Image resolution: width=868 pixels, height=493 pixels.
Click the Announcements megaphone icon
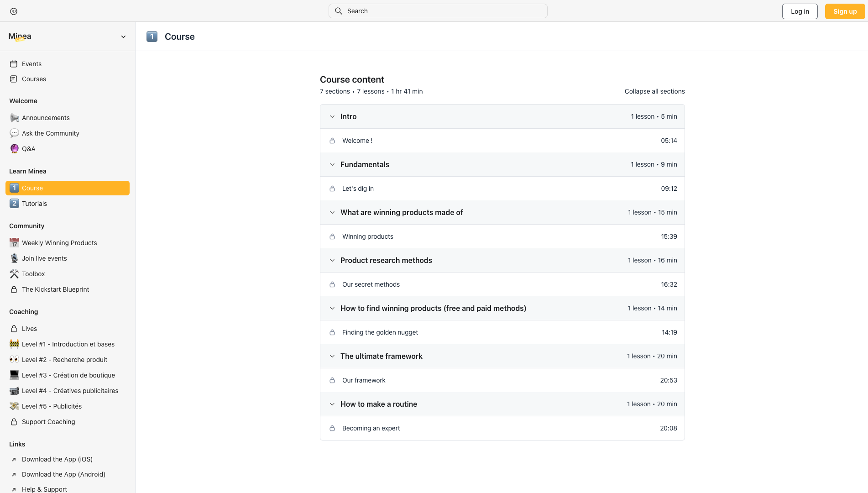pos(14,118)
